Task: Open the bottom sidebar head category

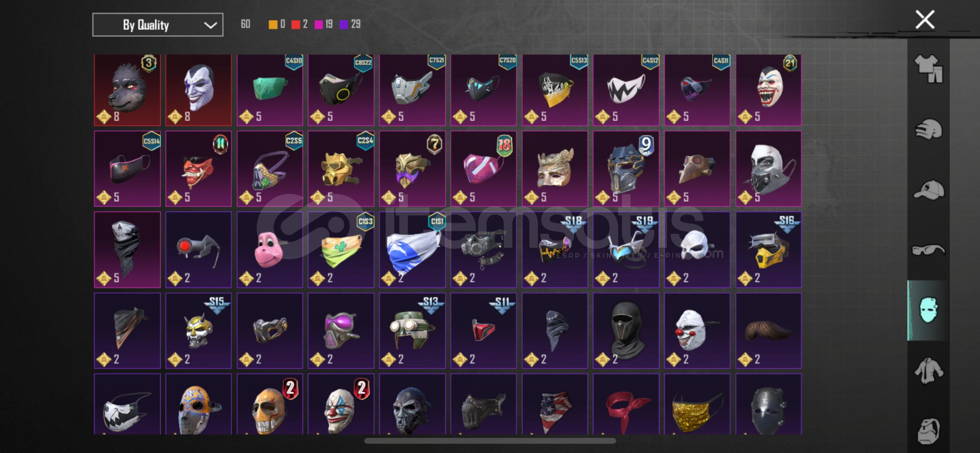Action: pyautogui.click(x=928, y=431)
